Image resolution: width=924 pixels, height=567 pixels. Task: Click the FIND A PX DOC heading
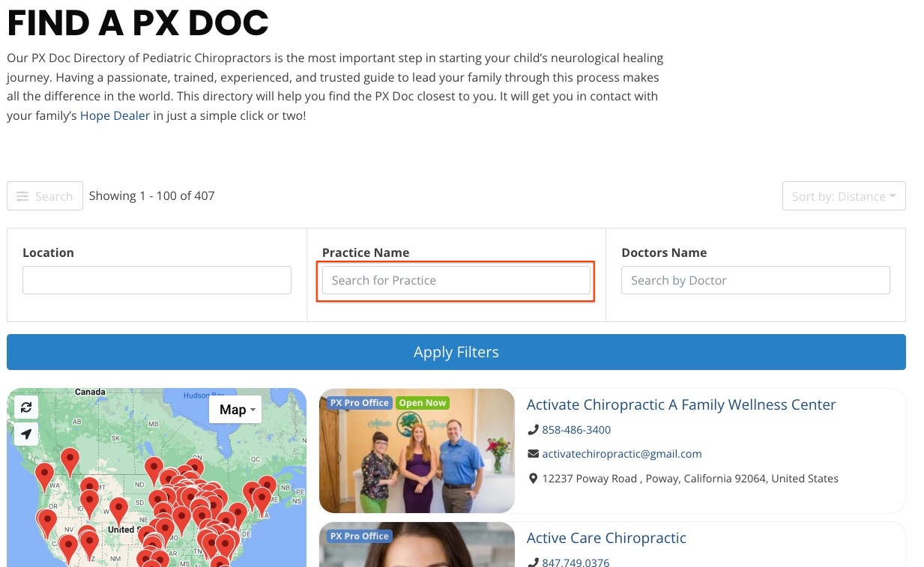coord(138,22)
